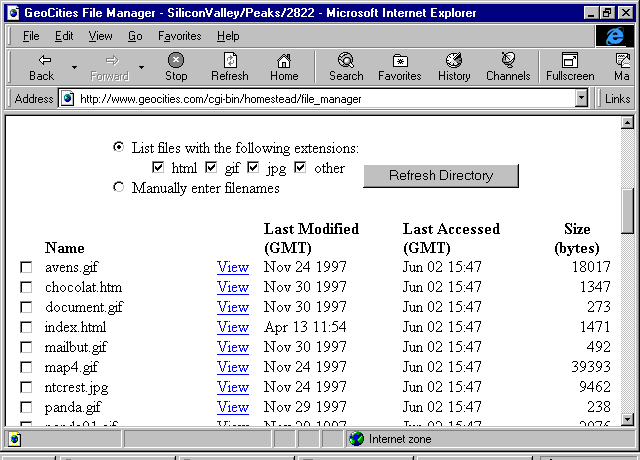Click View link for mailbut.gif
Screen dimensions: 640x460
[x=233, y=347]
